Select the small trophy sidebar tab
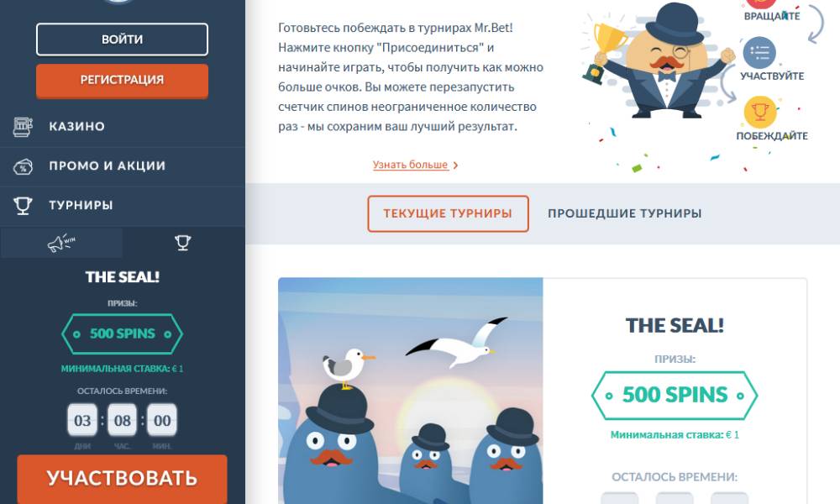Image resolution: width=840 pixels, height=504 pixels. tap(182, 243)
